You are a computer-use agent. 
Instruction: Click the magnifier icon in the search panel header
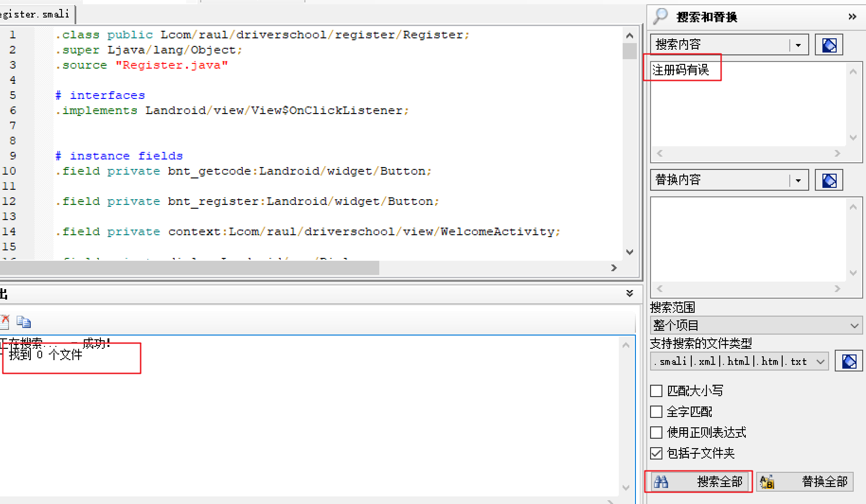(x=660, y=17)
